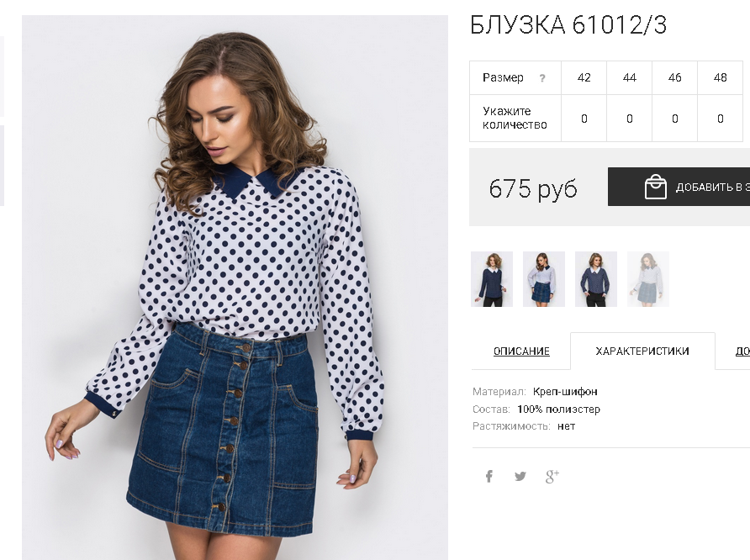Image resolution: width=750 pixels, height=560 pixels.
Task: Click the Facebook share icon
Action: [489, 476]
